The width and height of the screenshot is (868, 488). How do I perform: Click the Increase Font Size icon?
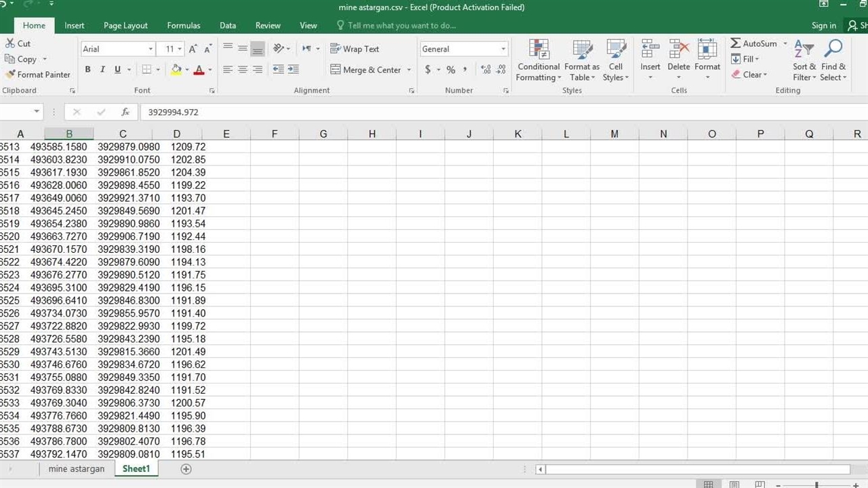click(193, 49)
